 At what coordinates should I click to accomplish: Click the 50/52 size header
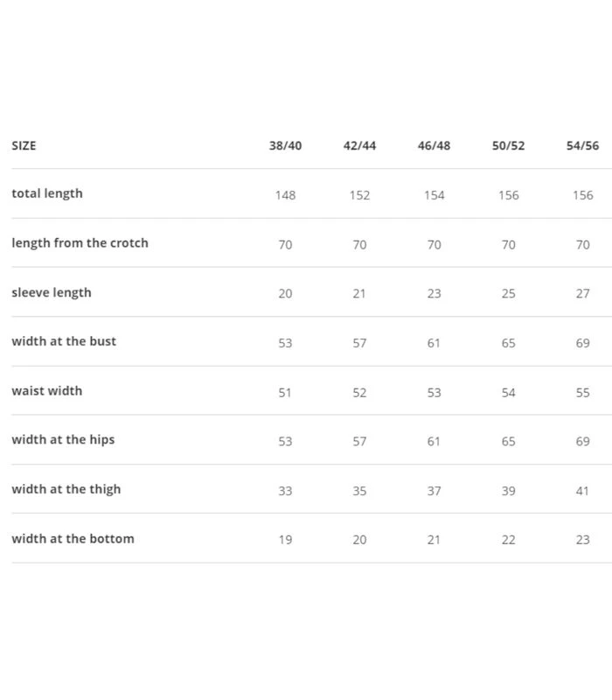tap(508, 145)
